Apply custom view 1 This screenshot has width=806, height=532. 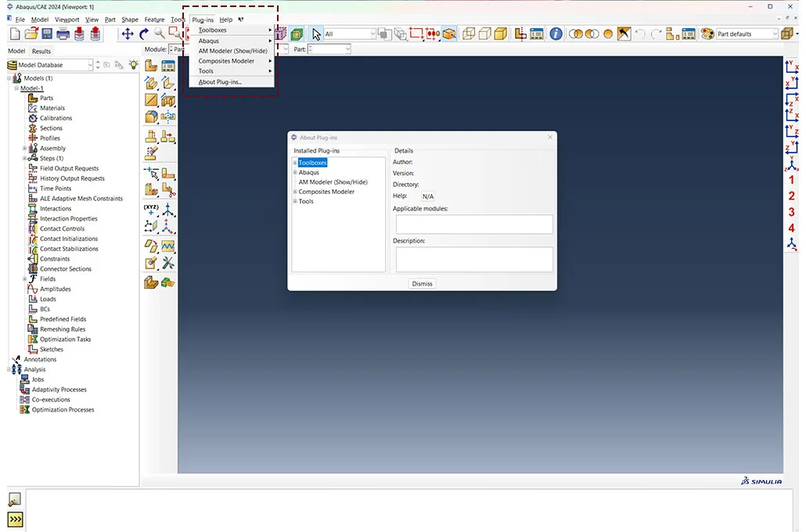[x=792, y=180]
